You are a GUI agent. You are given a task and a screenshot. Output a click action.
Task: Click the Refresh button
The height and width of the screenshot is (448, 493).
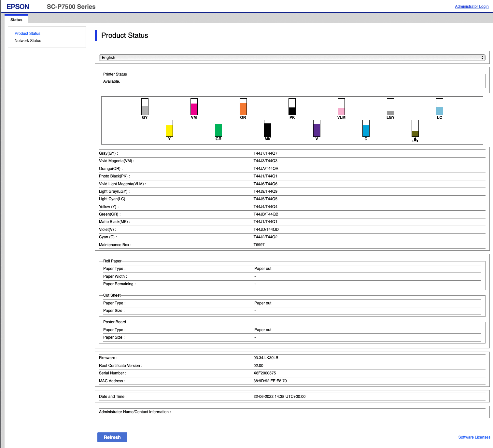tap(112, 437)
